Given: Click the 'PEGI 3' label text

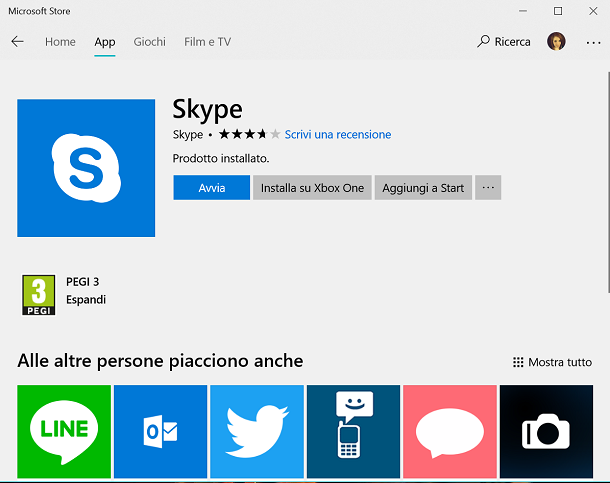Looking at the screenshot, I should (x=82, y=282).
